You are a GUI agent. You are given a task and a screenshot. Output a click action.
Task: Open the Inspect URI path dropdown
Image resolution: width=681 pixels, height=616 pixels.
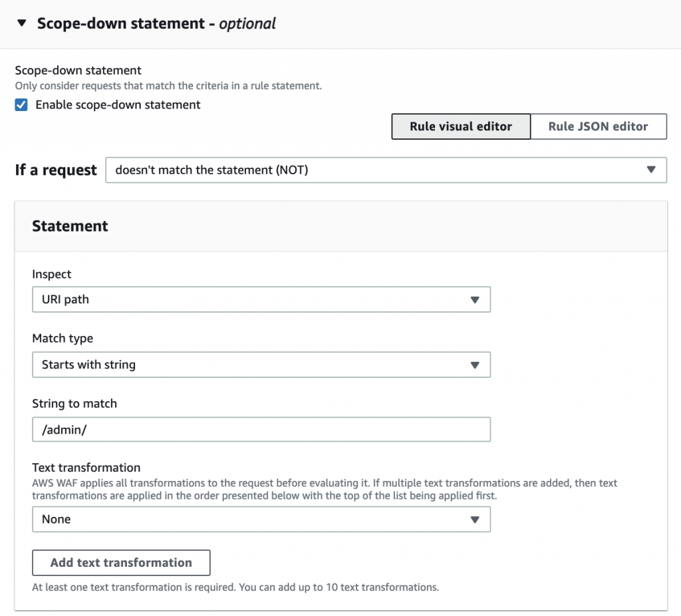coord(261,299)
